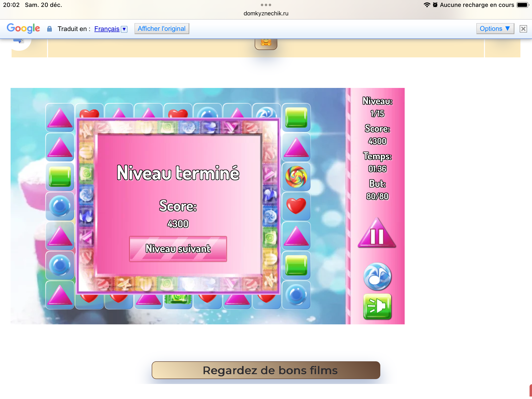Tap the domkyznechik.ru address bar
This screenshot has width=532, height=399.
click(266, 14)
